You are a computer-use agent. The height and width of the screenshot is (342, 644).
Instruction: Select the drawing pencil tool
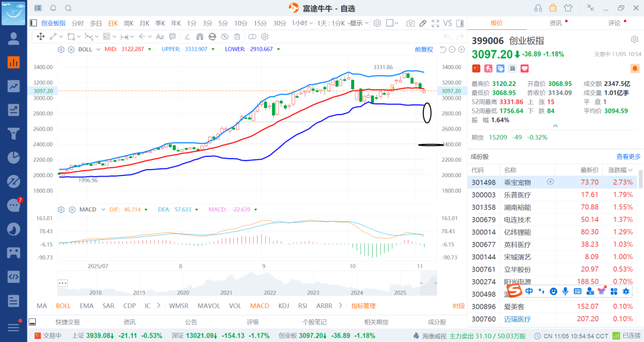coord(423,23)
